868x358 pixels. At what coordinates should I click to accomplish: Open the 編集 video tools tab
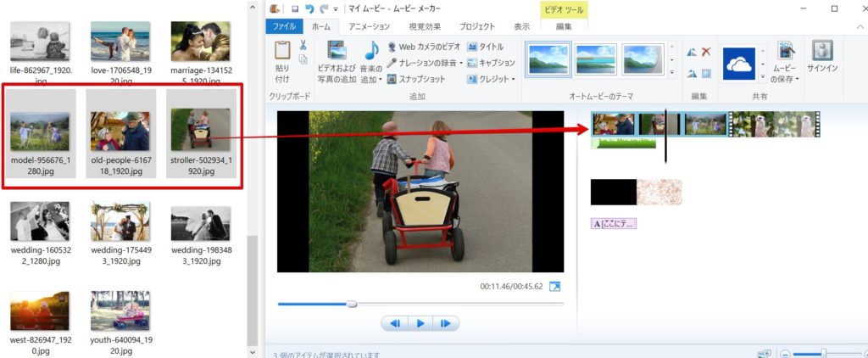pyautogui.click(x=564, y=26)
